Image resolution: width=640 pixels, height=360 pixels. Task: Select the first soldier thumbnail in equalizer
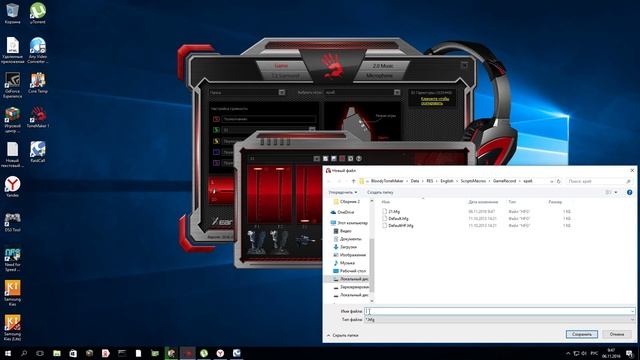pyautogui.click(x=257, y=242)
